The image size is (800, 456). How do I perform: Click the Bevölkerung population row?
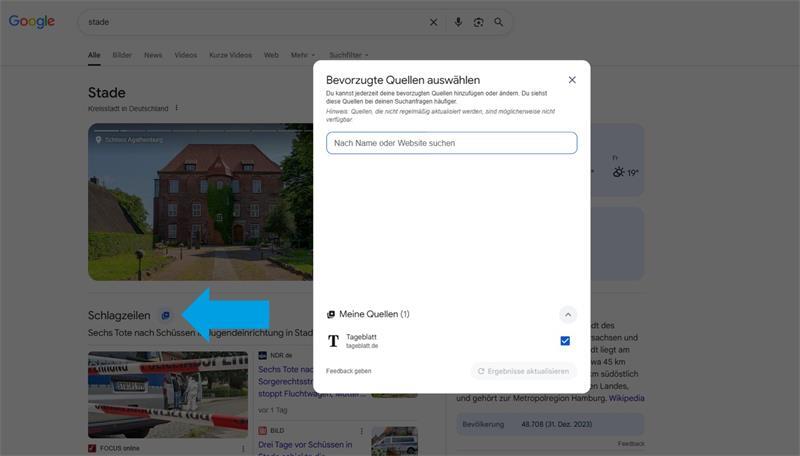click(550, 424)
